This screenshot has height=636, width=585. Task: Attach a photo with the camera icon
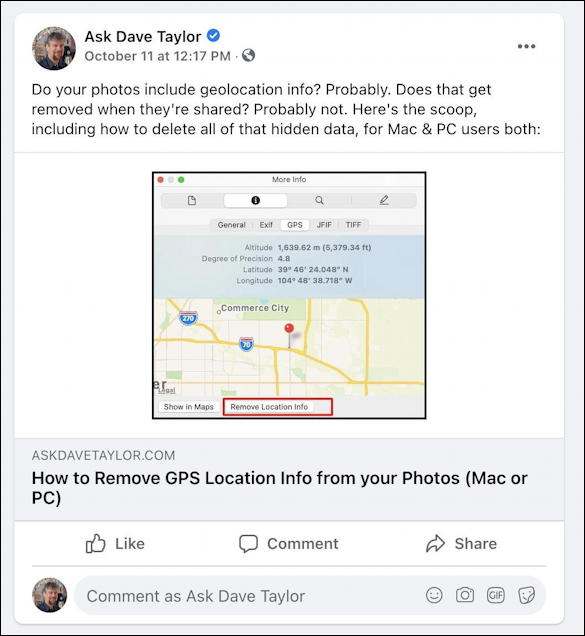pos(465,595)
